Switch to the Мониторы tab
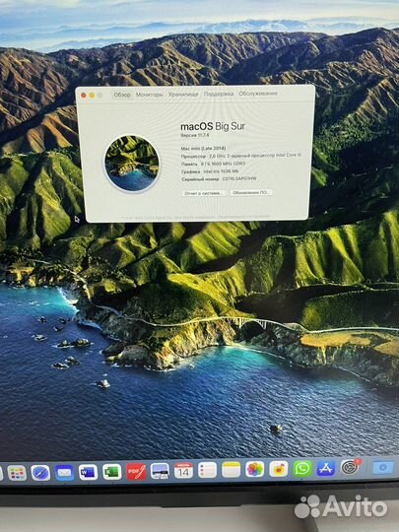 [x=150, y=95]
